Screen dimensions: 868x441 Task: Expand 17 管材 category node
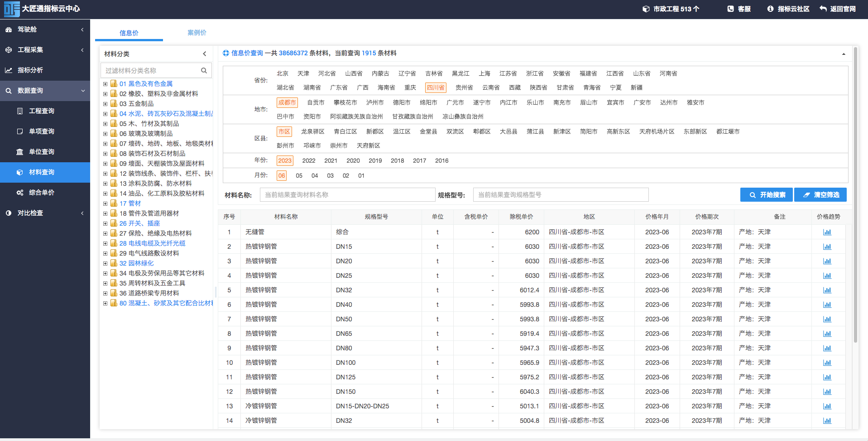pyautogui.click(x=105, y=204)
